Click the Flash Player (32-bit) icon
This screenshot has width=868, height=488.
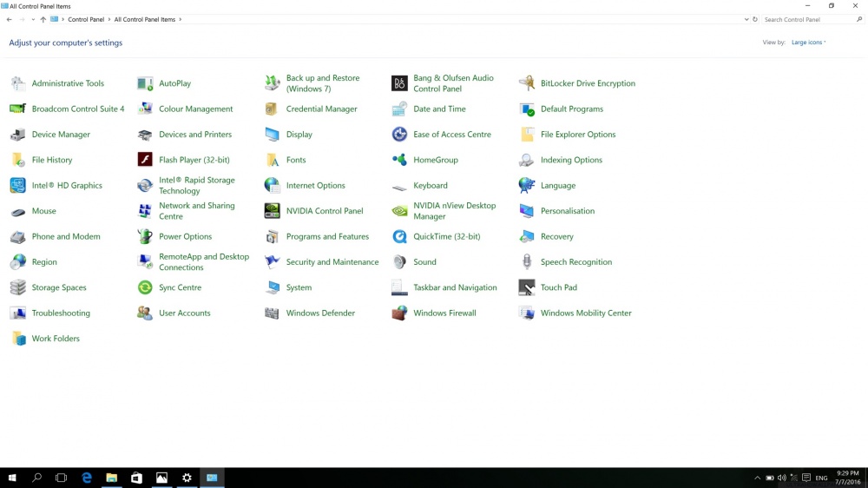click(145, 160)
